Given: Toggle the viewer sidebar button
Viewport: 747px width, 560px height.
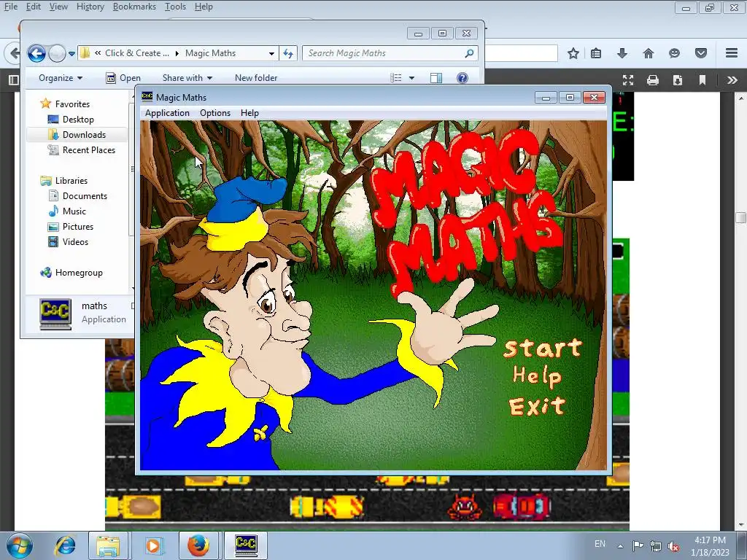Looking at the screenshot, I should click(13, 80).
